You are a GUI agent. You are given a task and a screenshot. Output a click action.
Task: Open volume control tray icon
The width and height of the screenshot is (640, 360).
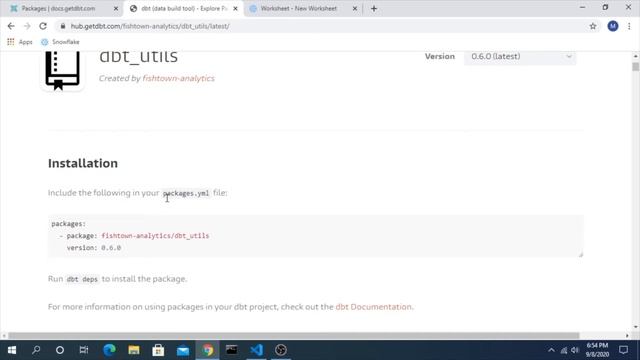pyautogui.click(x=575, y=350)
